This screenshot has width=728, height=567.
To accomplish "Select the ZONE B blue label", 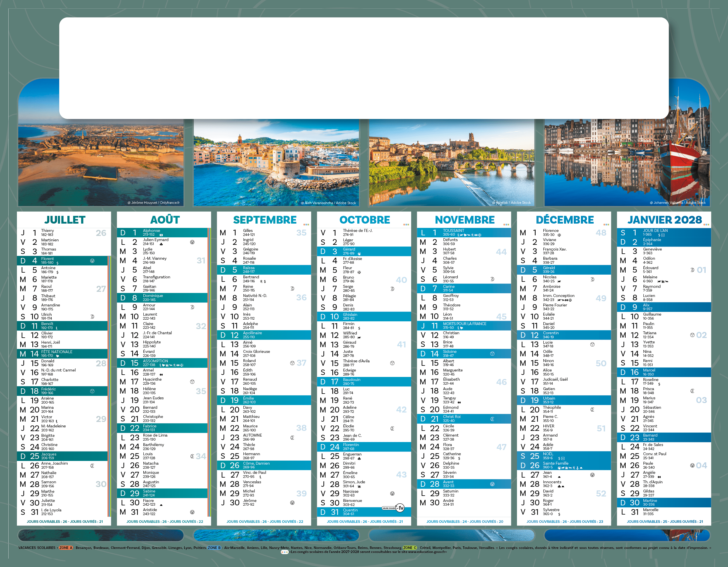I will 214,548.
